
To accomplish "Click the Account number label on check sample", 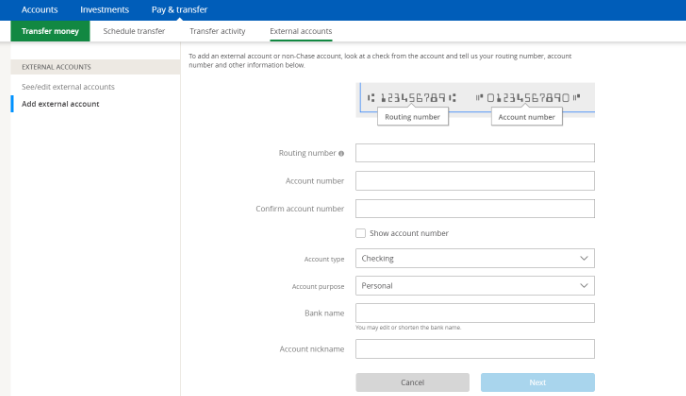I will [527, 117].
